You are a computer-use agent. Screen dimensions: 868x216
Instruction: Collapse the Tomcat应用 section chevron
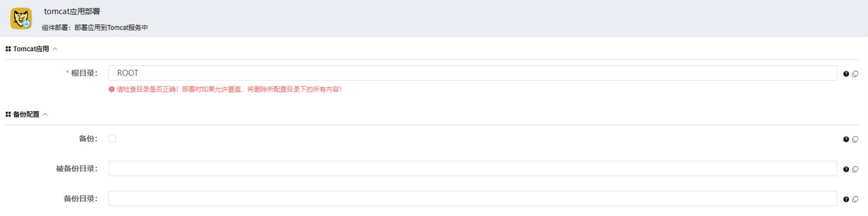click(55, 49)
